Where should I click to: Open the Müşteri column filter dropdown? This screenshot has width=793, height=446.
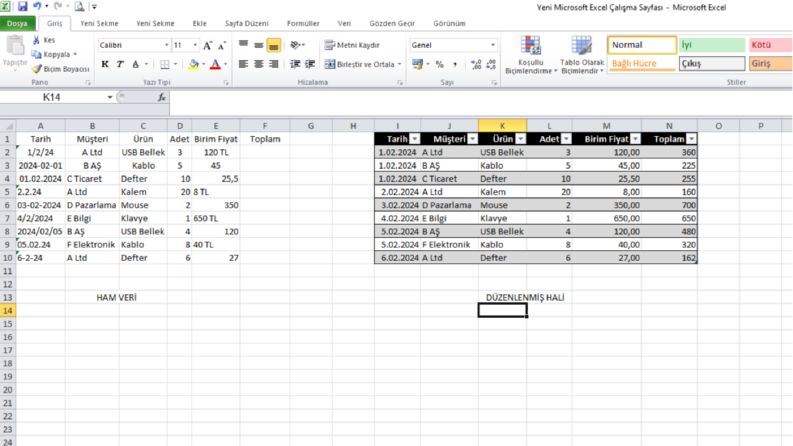472,139
